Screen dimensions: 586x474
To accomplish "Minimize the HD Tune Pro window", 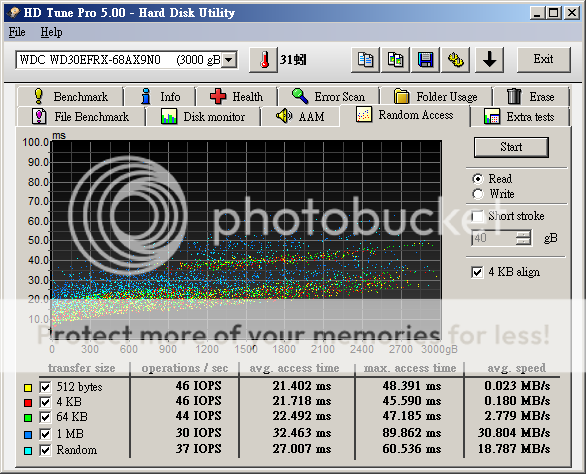I will [x=537, y=13].
